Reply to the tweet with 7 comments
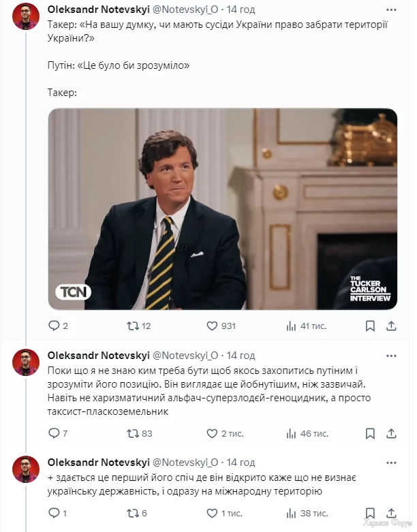 tap(58, 434)
